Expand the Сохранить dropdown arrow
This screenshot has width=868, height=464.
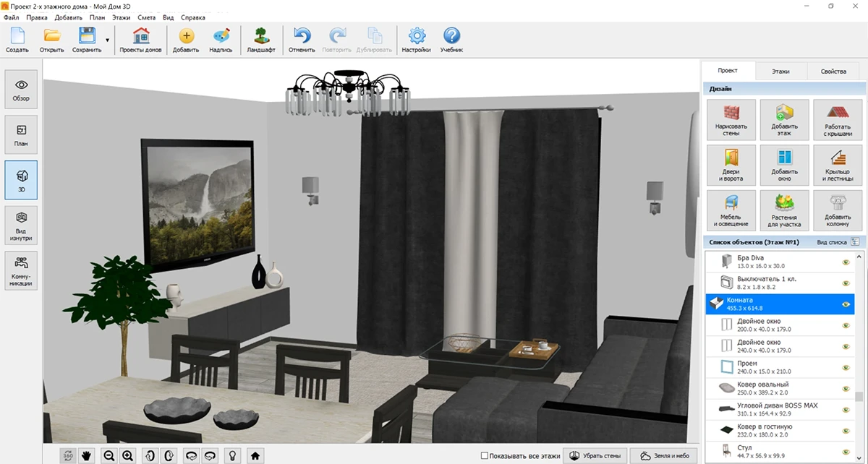tap(108, 40)
